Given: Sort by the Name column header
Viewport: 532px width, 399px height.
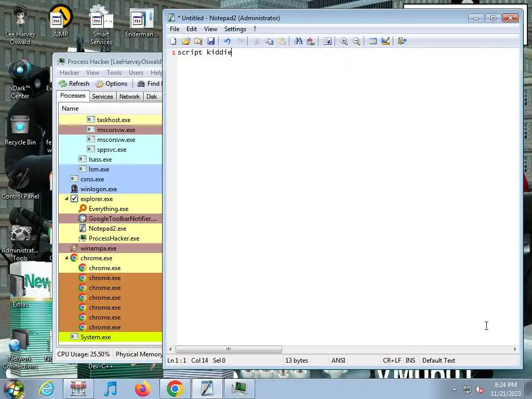Looking at the screenshot, I should point(110,109).
